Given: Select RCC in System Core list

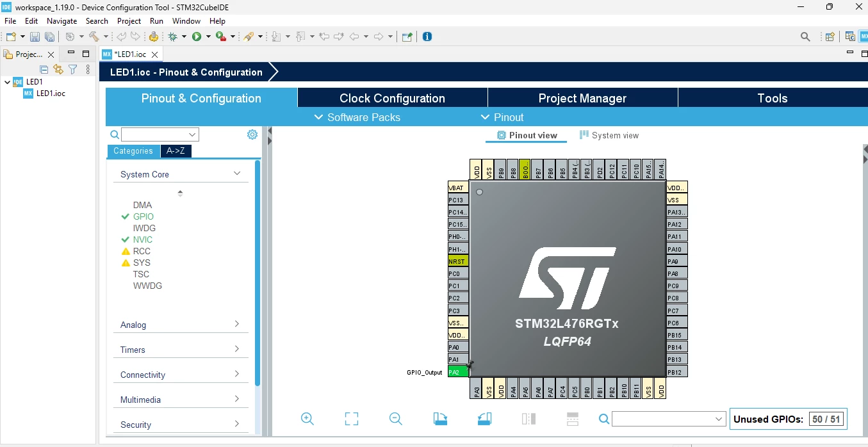Looking at the screenshot, I should pyautogui.click(x=142, y=251).
